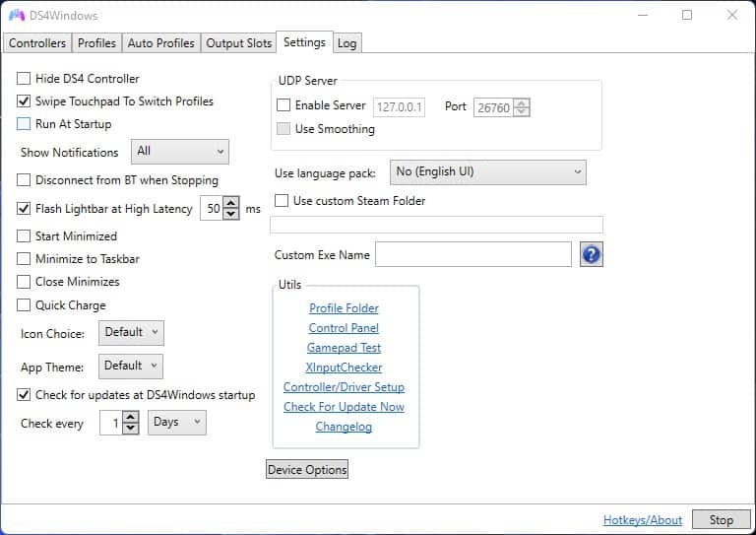Check Use custom Steam Folder
Image resolution: width=756 pixels, height=535 pixels.
(x=282, y=200)
